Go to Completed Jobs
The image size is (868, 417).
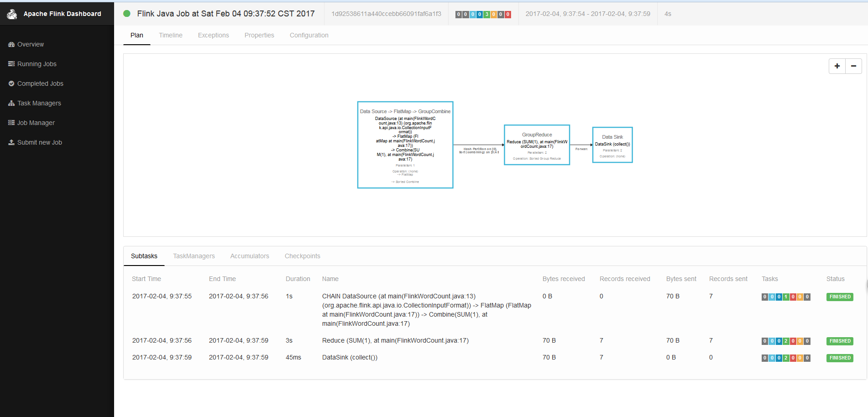pos(40,83)
